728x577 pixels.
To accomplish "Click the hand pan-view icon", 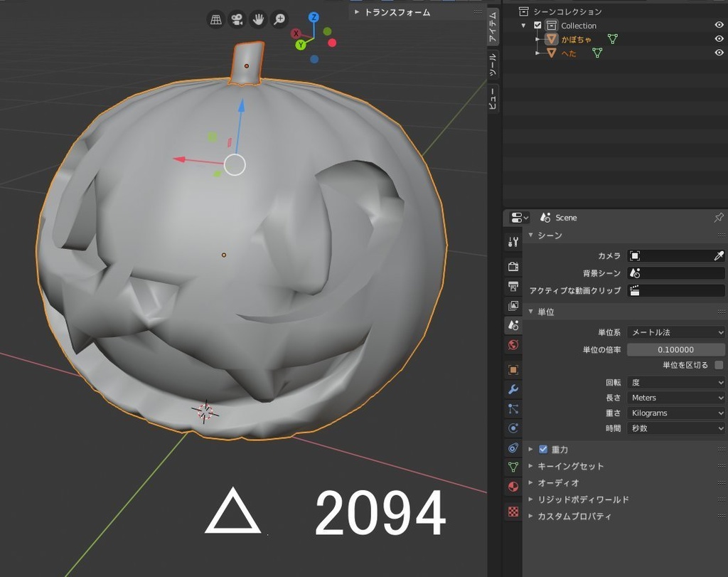I will (x=258, y=19).
